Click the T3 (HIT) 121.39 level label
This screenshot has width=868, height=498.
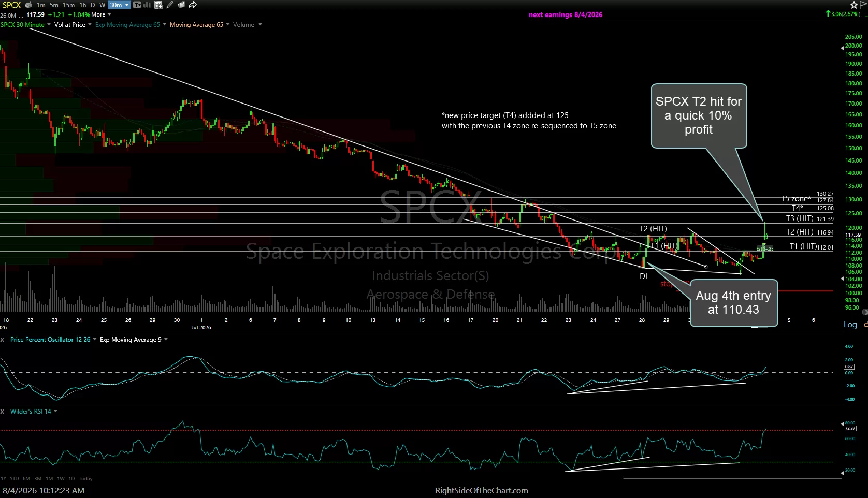(x=810, y=219)
